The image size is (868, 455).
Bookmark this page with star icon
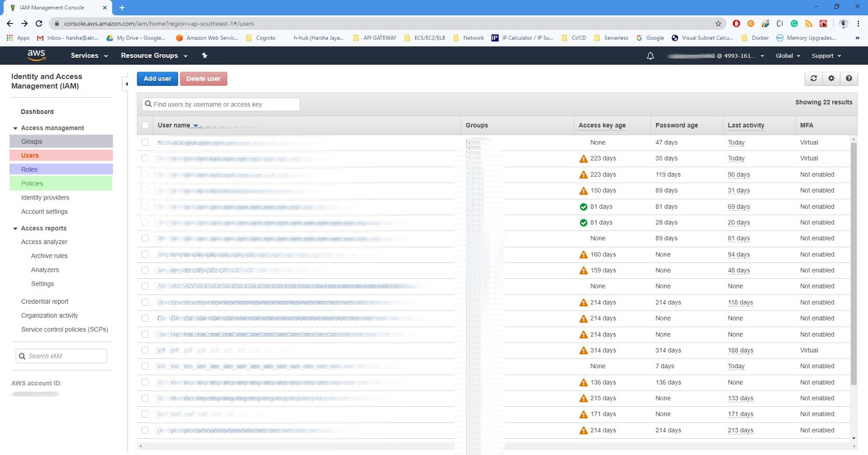coord(718,23)
